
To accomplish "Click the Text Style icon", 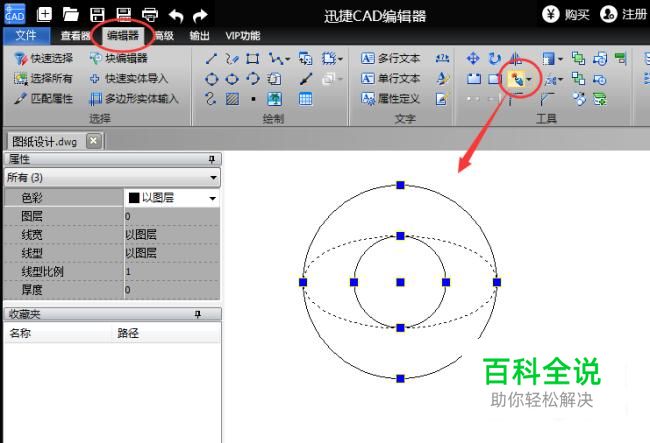I will 442,78.
